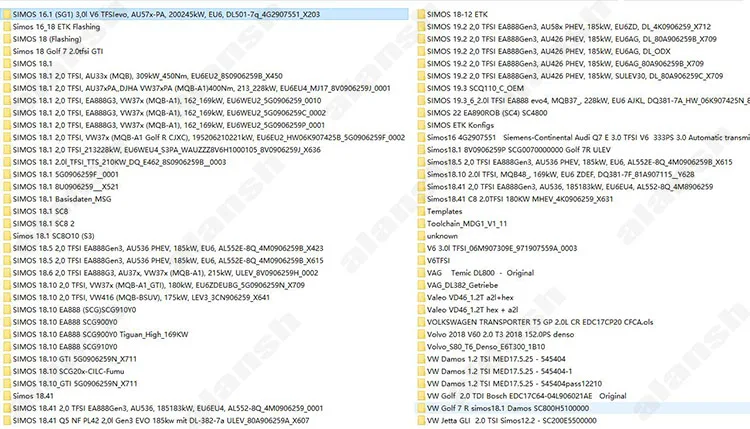Select 'SIMOS 22 EA890ROB (SC4) SC4800' folder
Screen dimensions: 750x429
tap(487, 113)
